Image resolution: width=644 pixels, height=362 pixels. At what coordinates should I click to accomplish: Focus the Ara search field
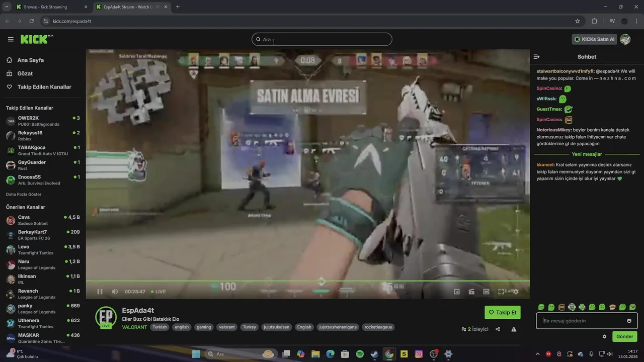tap(322, 39)
